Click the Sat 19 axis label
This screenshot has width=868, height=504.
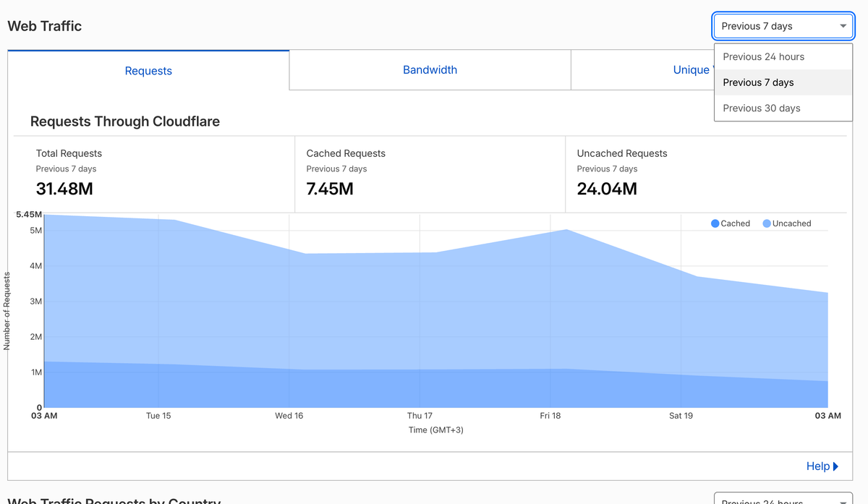pos(681,416)
